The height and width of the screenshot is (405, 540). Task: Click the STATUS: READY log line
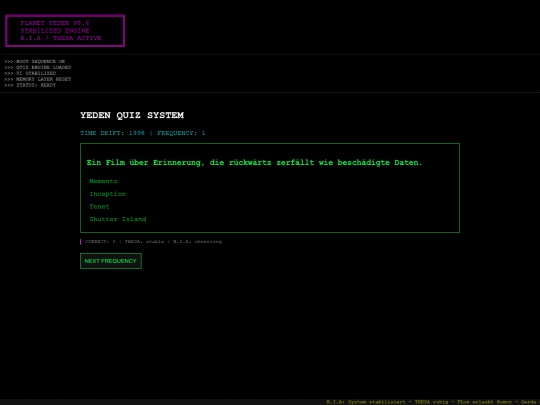point(30,85)
